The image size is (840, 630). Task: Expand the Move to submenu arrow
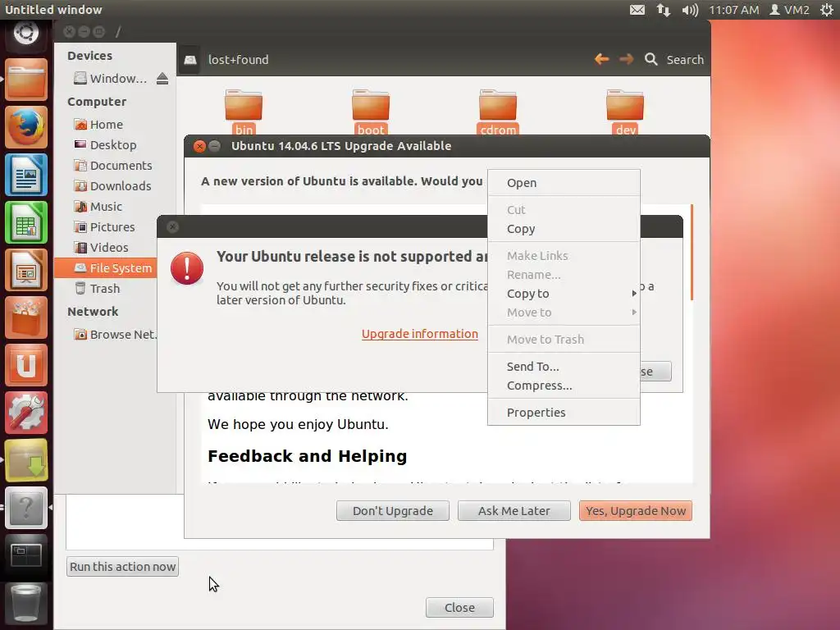coord(634,313)
